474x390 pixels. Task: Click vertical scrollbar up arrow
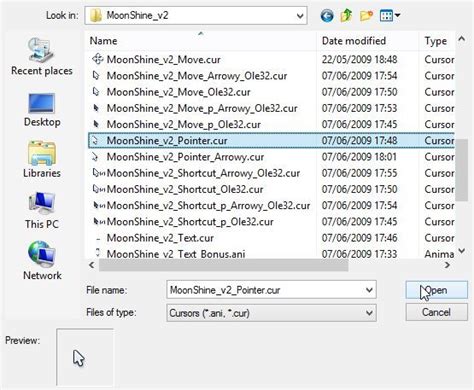pos(462,39)
